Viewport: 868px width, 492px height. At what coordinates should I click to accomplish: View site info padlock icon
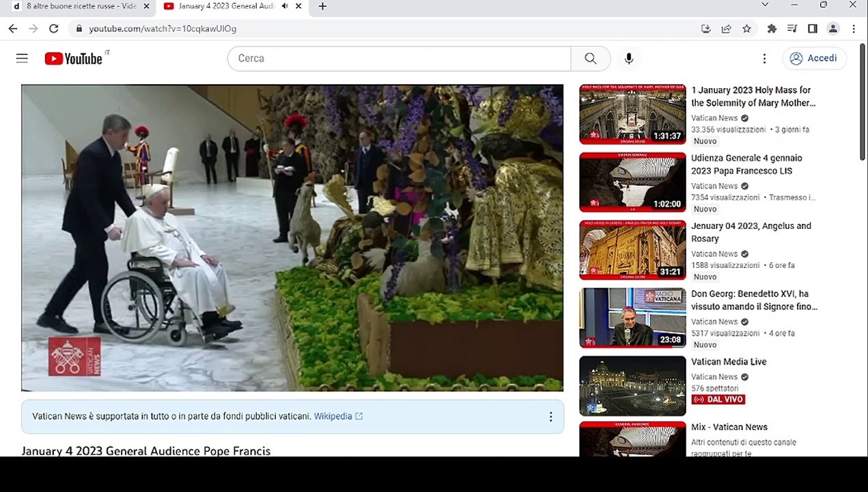(79, 29)
